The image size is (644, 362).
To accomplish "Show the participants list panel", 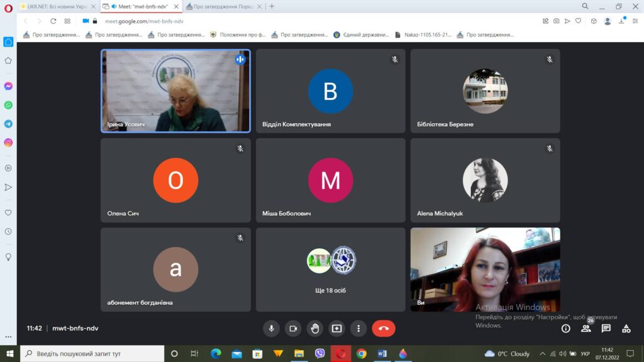I will click(586, 328).
